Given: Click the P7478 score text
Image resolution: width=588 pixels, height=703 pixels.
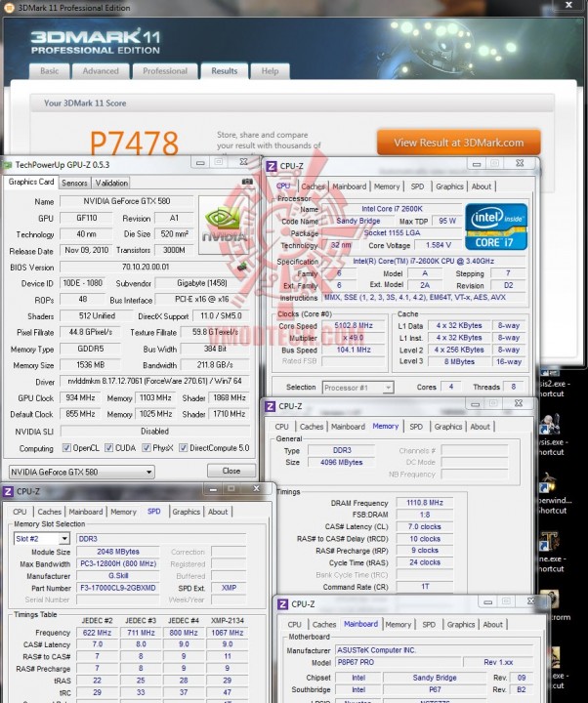Looking at the screenshot, I should 134,143.
